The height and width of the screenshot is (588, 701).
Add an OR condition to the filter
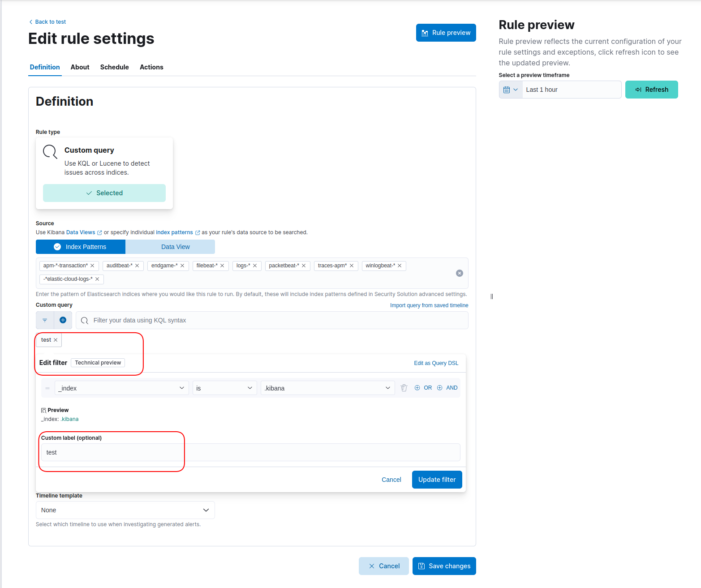[423, 387]
